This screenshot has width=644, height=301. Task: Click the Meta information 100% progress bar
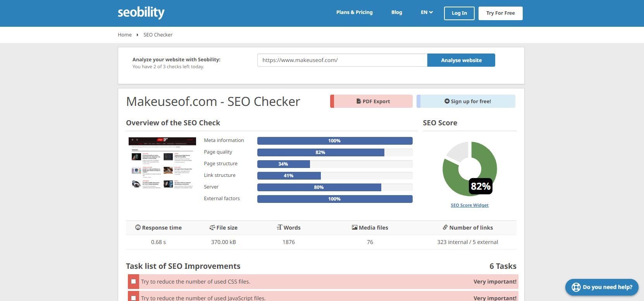point(335,141)
